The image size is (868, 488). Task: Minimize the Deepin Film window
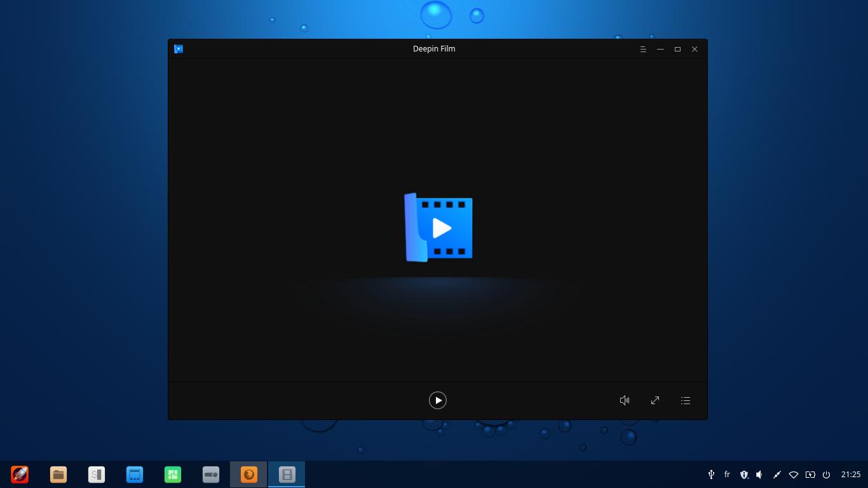point(660,49)
